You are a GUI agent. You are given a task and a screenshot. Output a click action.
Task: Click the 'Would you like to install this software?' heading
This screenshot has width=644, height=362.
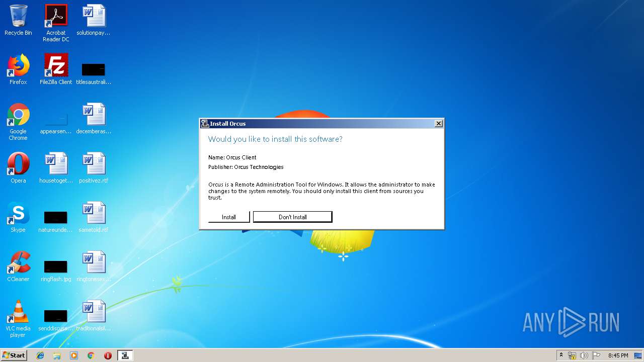pyautogui.click(x=275, y=139)
